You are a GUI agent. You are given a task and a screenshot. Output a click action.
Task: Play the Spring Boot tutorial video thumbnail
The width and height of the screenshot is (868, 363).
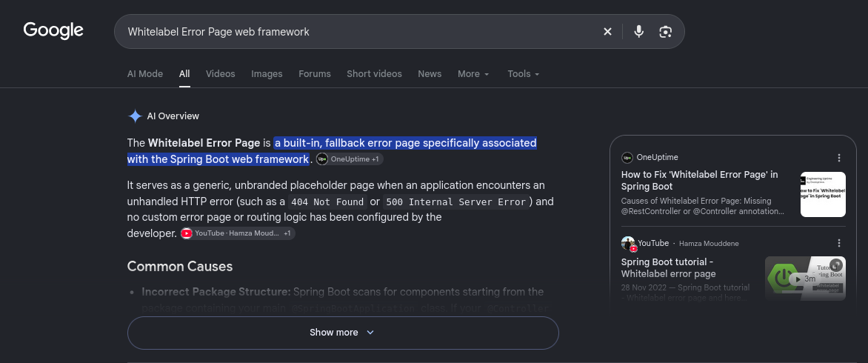point(805,279)
